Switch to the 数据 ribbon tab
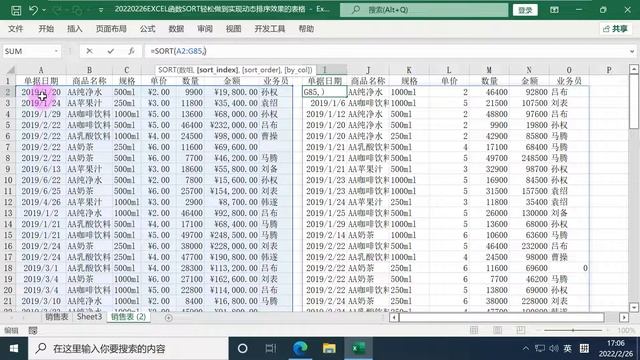 tap(176, 29)
